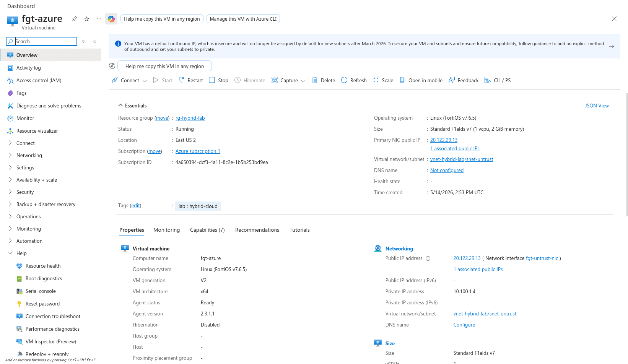Switch to the Monitoring tab

coord(166,230)
